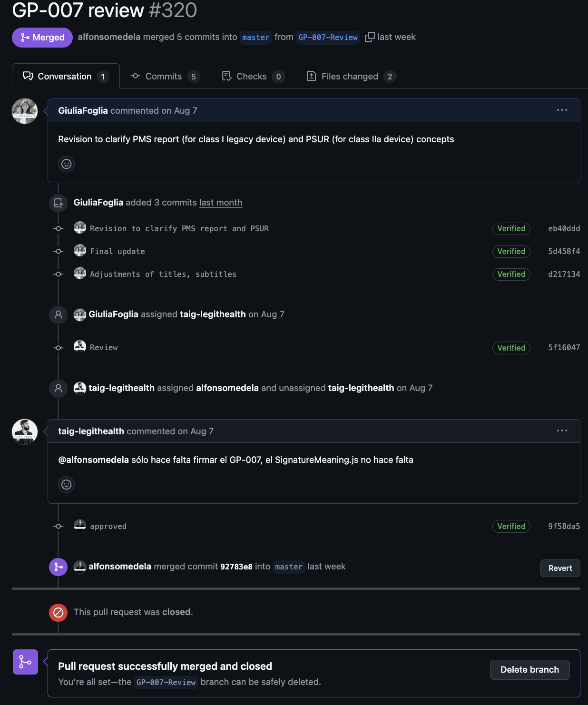
Task: Click taig-legithealth's large profile avatar
Action: [x=25, y=432]
